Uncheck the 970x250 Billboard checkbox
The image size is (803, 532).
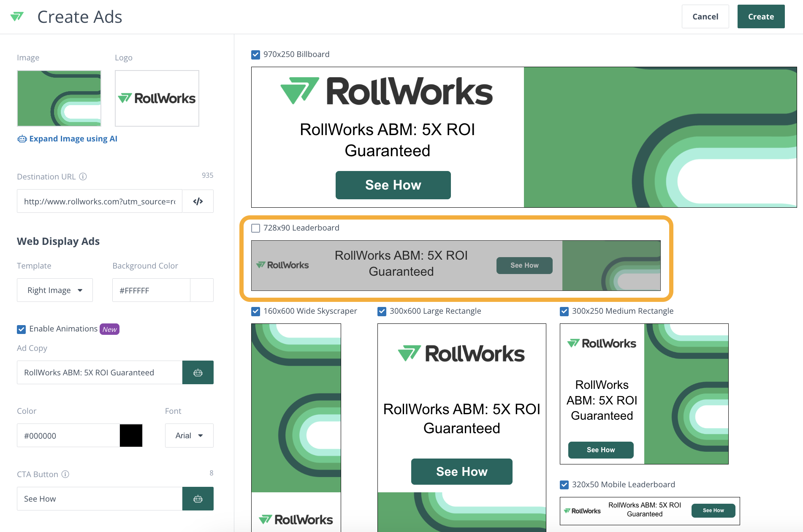255,54
